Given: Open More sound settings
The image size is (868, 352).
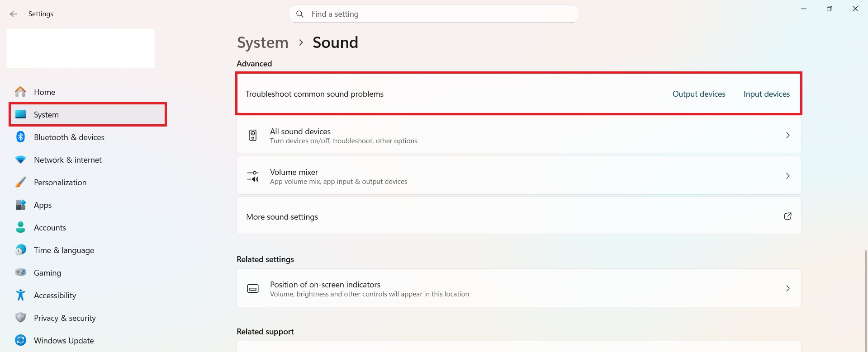Looking at the screenshot, I should pos(518,216).
